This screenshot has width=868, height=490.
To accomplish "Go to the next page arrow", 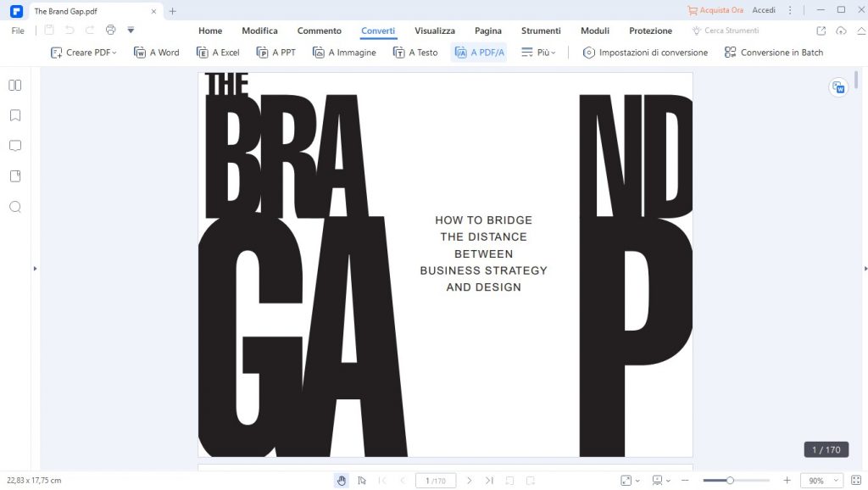I will point(470,481).
